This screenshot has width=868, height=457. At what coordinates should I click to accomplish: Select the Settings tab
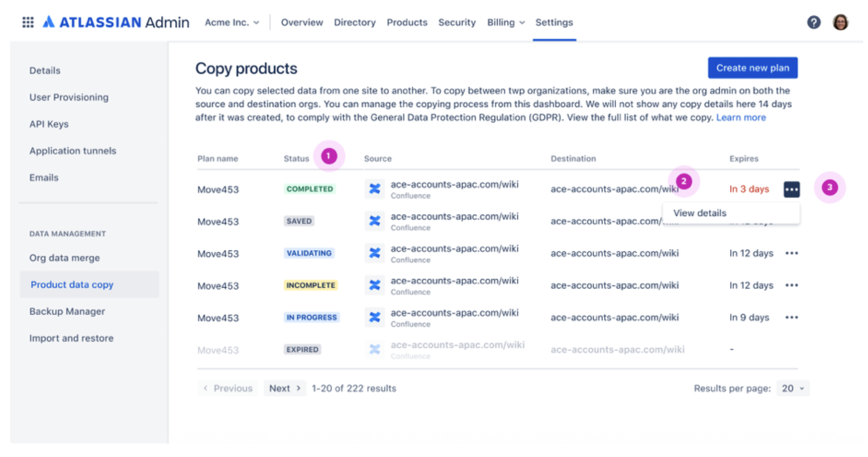click(554, 22)
